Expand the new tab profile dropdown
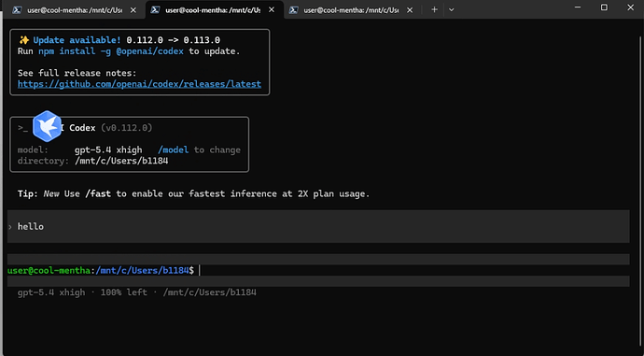 coord(452,10)
